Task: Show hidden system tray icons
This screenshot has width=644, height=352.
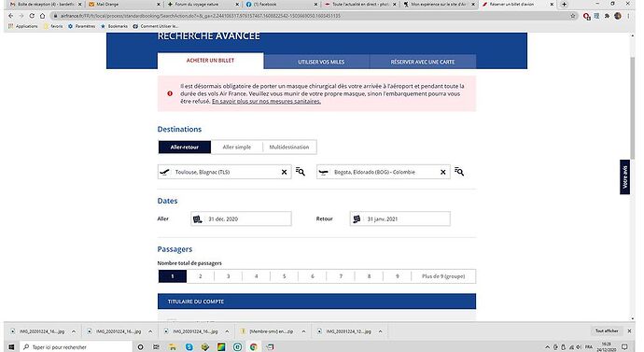Action: pyautogui.click(x=547, y=347)
